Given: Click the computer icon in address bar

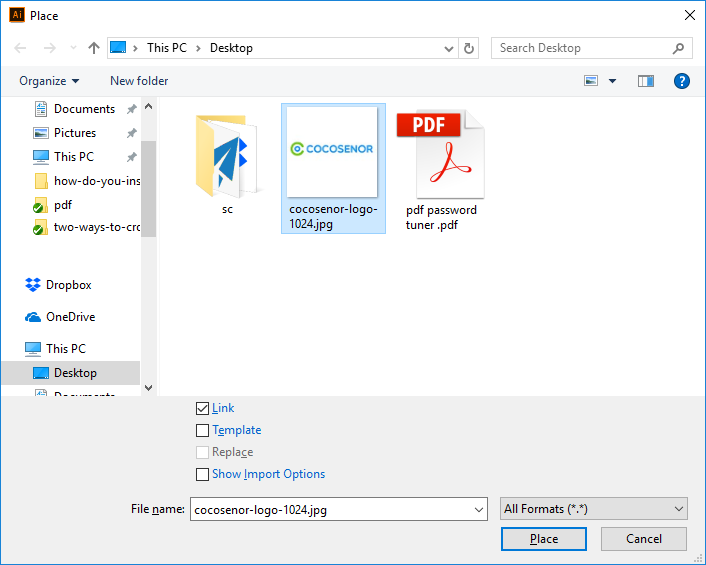Looking at the screenshot, I should pyautogui.click(x=118, y=48).
